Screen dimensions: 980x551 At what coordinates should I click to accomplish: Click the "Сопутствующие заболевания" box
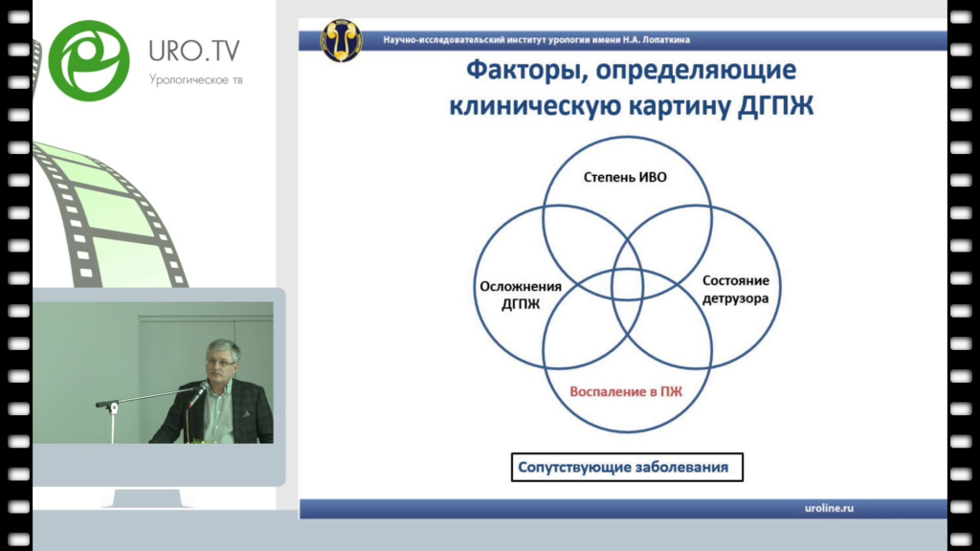click(x=626, y=468)
